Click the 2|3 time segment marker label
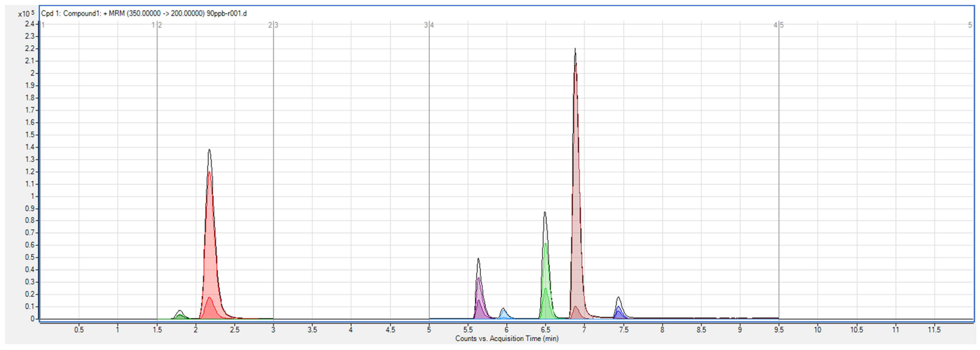The image size is (980, 350). pos(273,25)
